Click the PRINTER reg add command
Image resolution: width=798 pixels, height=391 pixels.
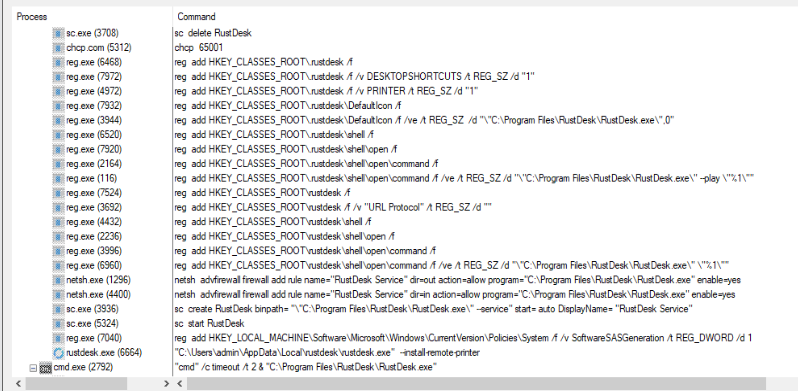326,91
